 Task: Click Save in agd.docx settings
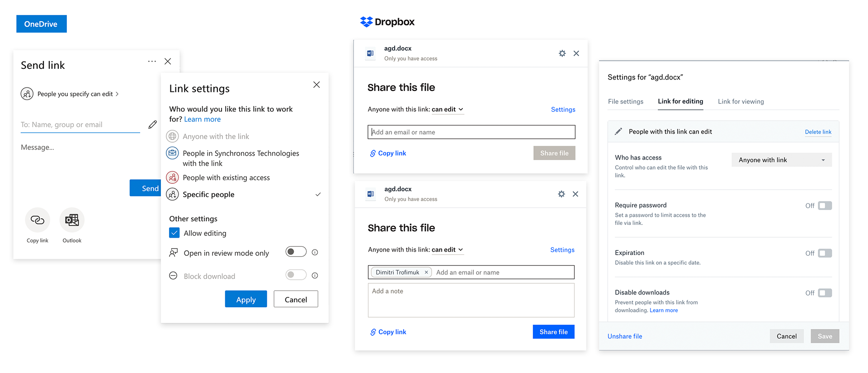[x=825, y=336]
